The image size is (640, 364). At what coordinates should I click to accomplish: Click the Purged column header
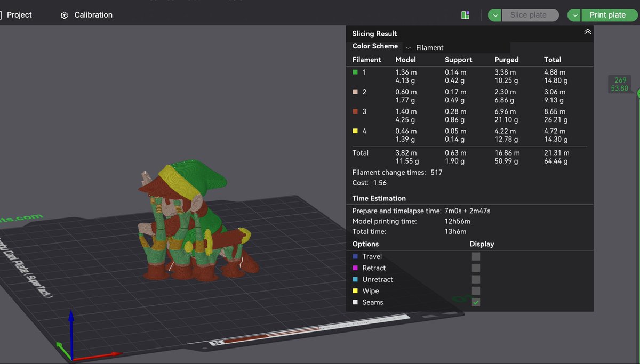[x=507, y=60]
